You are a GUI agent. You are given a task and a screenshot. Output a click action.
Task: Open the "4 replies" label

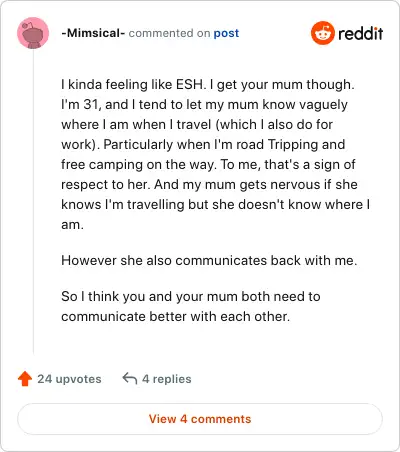coord(167,379)
